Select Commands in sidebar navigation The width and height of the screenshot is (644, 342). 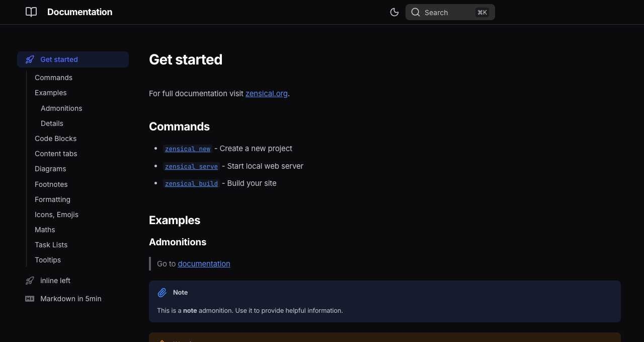click(x=53, y=78)
